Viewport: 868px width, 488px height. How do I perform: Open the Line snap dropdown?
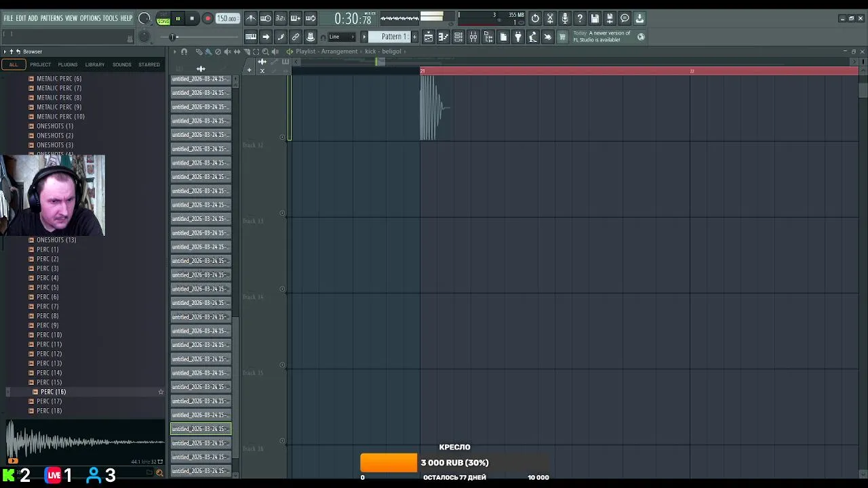[342, 37]
